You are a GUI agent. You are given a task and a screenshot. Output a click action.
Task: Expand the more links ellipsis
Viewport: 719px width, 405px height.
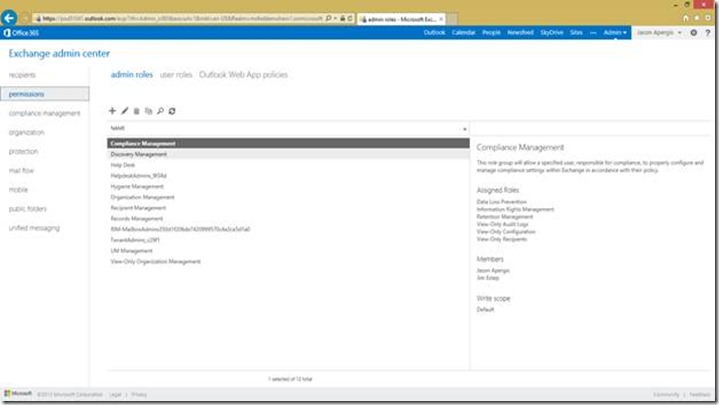[x=593, y=33]
